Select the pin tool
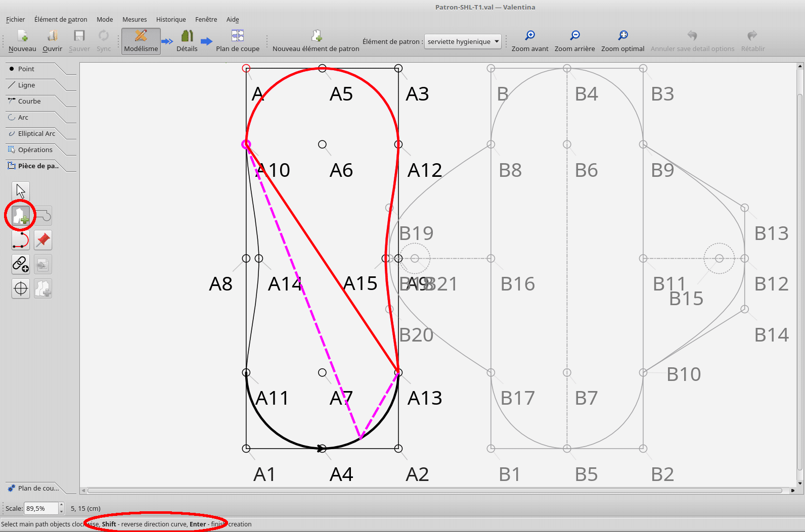Image resolution: width=805 pixels, height=532 pixels. pos(43,240)
